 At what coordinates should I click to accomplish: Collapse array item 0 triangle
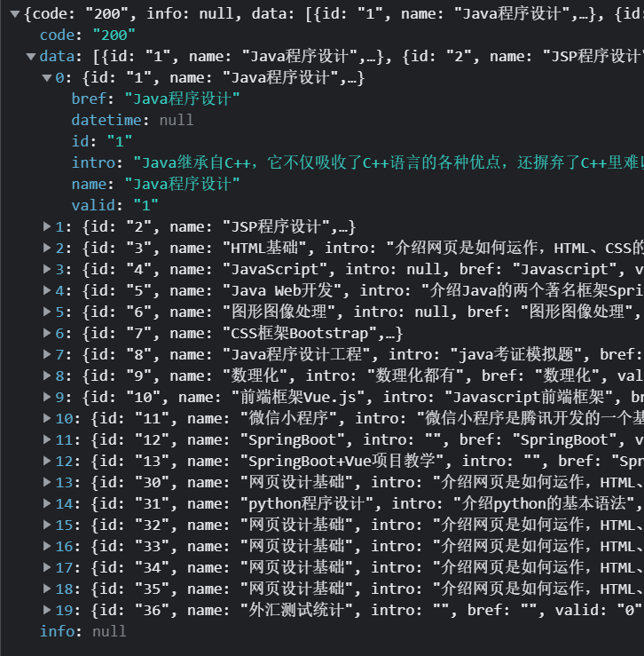[47, 78]
